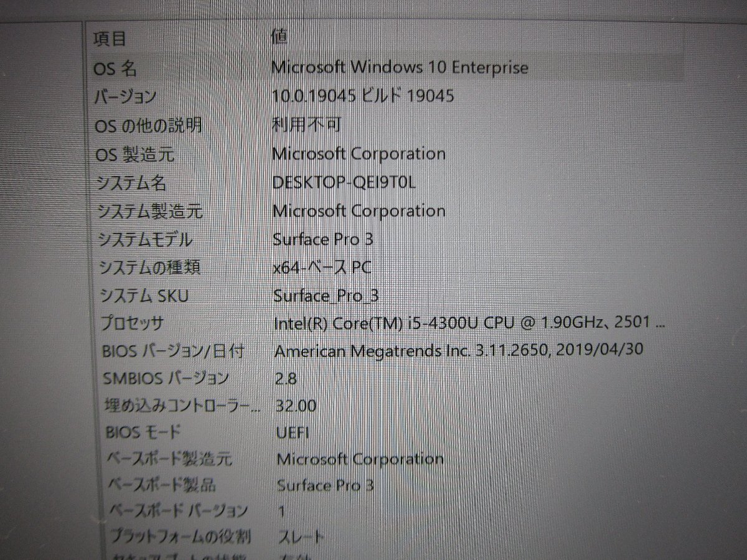Select Microsoft Corporation in ベースボード製造元 row
Image resolution: width=747 pixels, height=560 pixels.
[x=360, y=459]
